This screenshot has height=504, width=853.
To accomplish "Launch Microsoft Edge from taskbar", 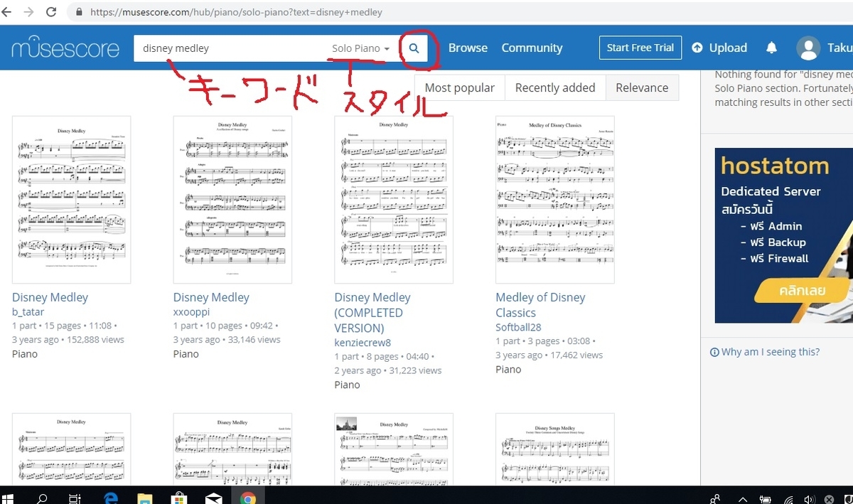I will coord(110,498).
